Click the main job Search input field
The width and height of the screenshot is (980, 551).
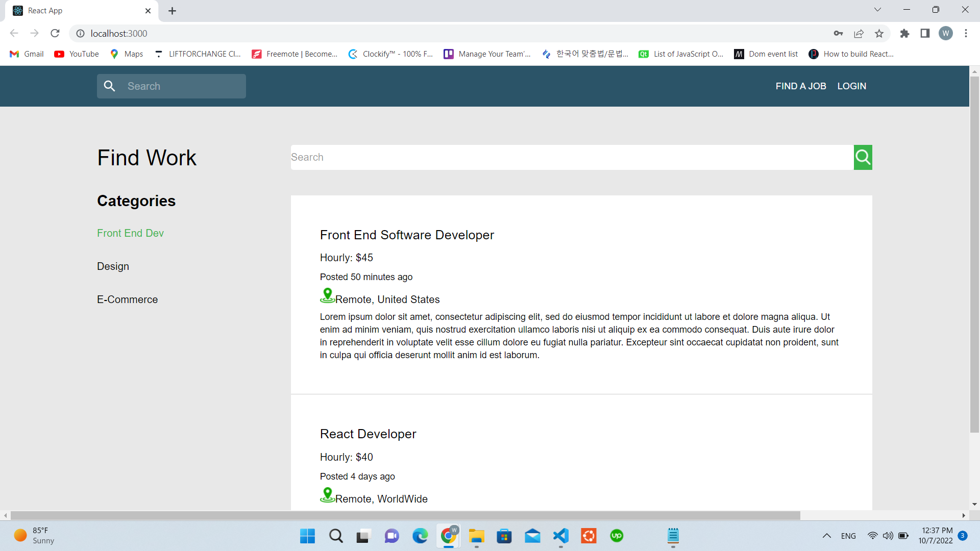pos(572,157)
